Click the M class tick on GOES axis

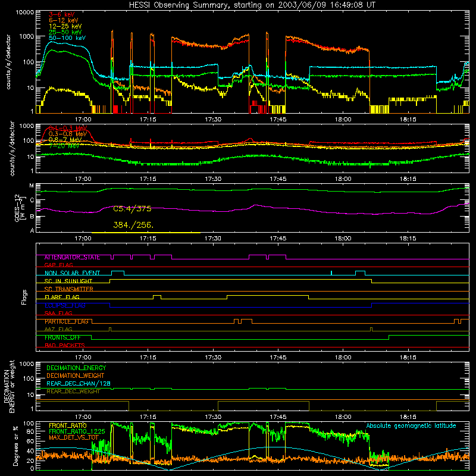(32, 186)
